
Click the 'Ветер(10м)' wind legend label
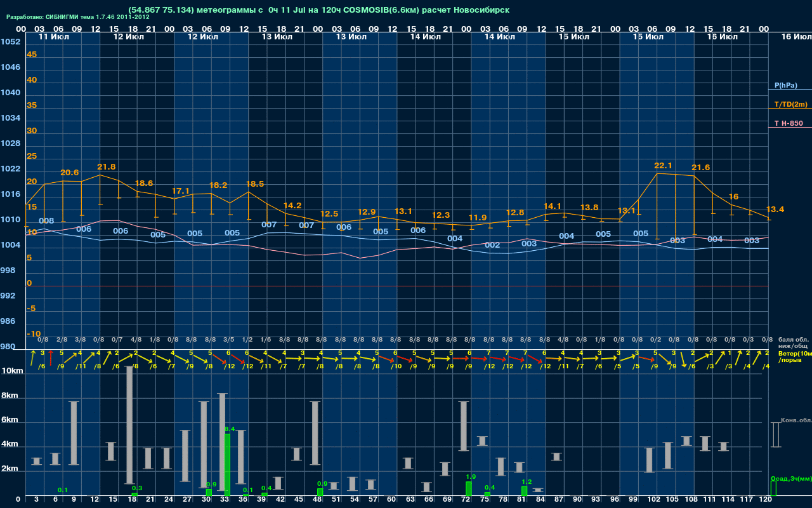pyautogui.click(x=795, y=353)
